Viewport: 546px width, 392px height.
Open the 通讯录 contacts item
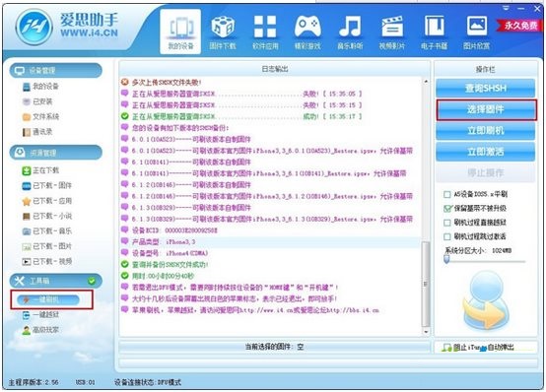[37, 132]
